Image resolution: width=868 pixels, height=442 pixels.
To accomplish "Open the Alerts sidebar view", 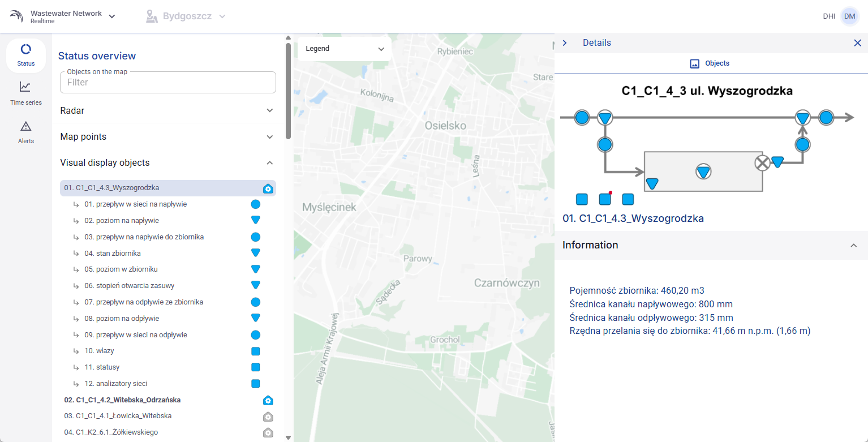I will (x=26, y=132).
